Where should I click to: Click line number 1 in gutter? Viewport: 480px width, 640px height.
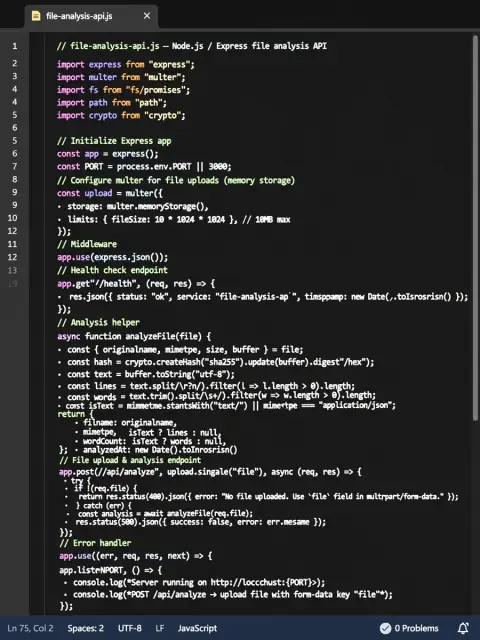coord(15,46)
